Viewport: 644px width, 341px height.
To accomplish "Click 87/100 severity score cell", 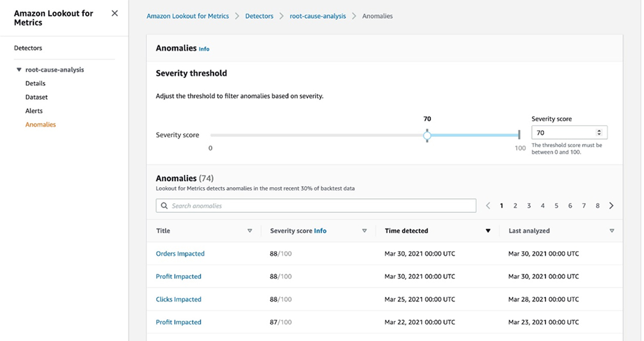I will click(280, 322).
